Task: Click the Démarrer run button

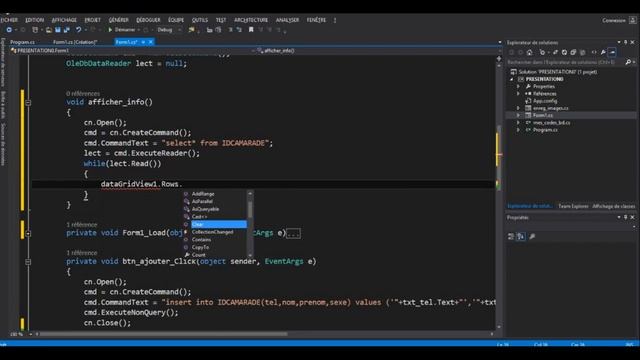Action: pos(122,30)
